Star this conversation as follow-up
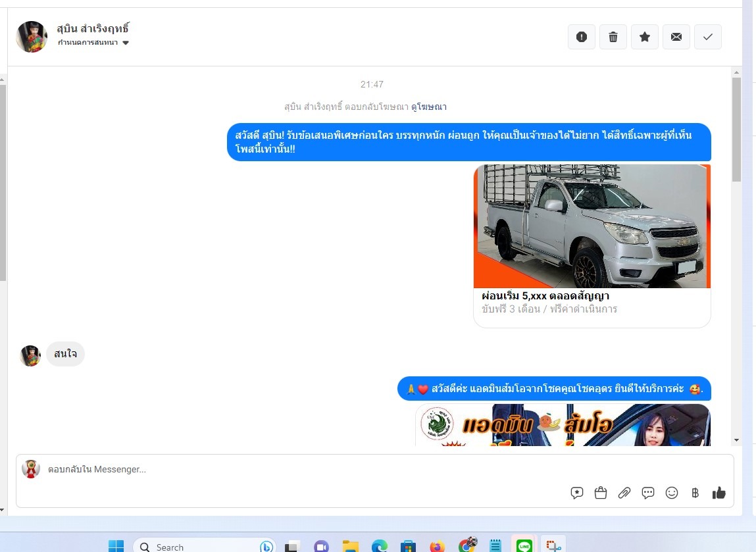 645,37
